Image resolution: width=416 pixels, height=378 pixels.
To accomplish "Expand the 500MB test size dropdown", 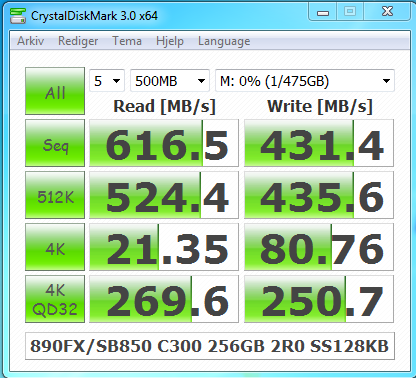I will 170,81.
